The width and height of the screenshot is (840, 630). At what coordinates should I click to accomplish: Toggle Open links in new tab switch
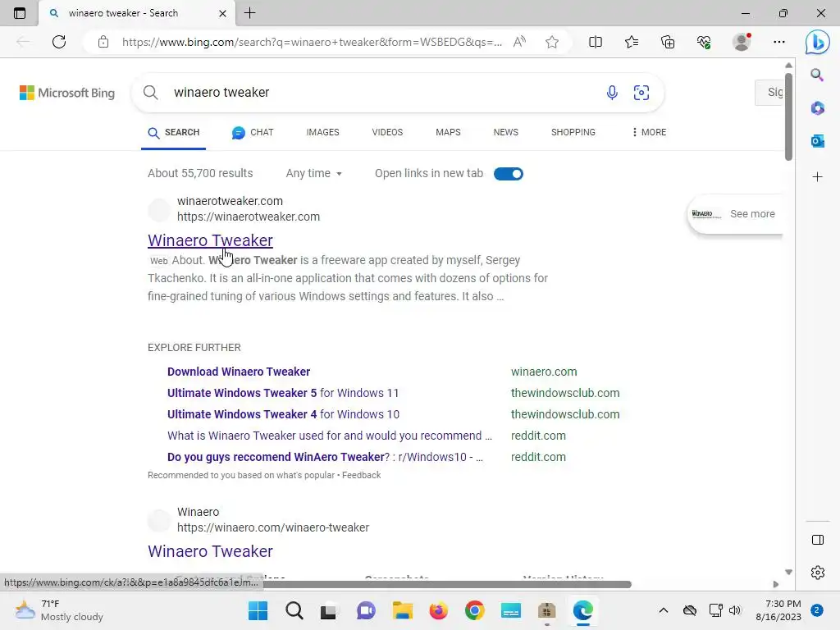pyautogui.click(x=508, y=174)
